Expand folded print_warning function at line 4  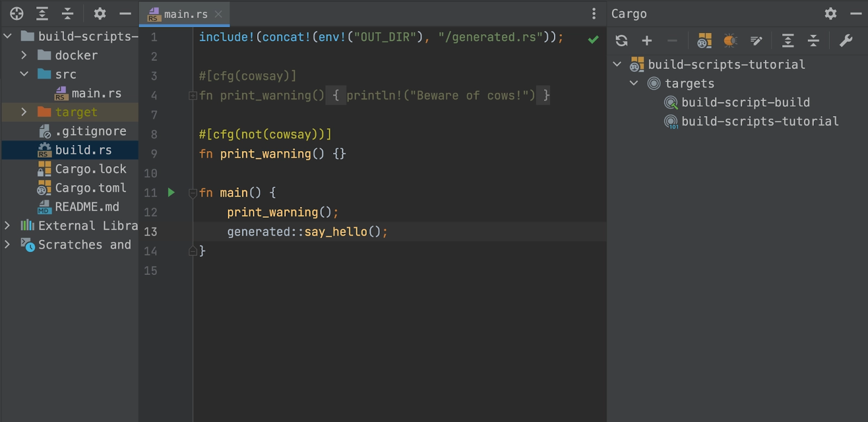point(193,96)
